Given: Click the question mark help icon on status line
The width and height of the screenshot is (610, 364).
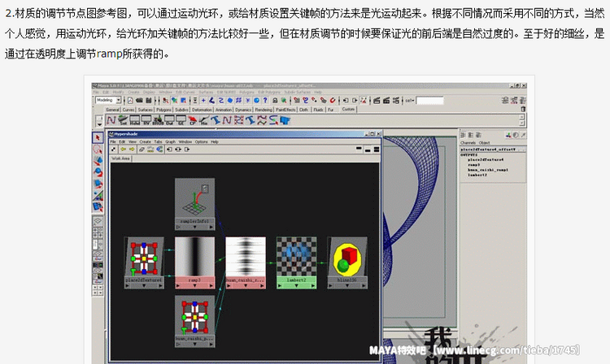Looking at the screenshot, I should click(265, 100).
